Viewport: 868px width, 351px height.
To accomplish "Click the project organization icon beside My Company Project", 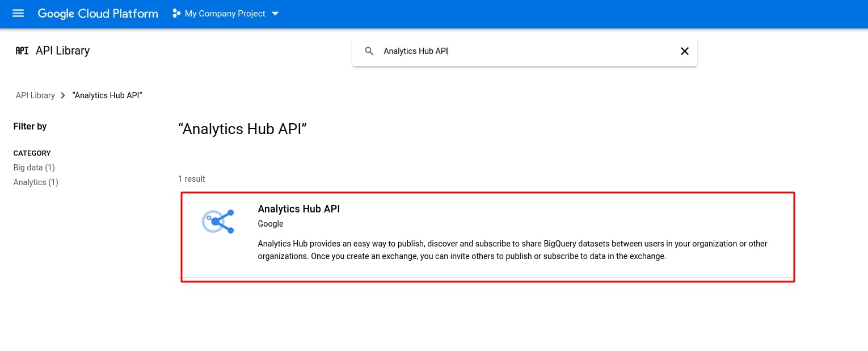I will pos(176,13).
